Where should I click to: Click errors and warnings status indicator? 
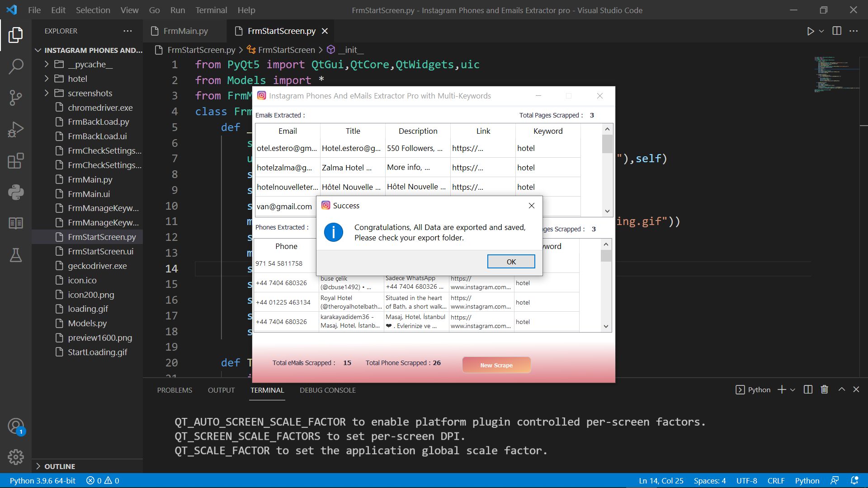(x=103, y=481)
